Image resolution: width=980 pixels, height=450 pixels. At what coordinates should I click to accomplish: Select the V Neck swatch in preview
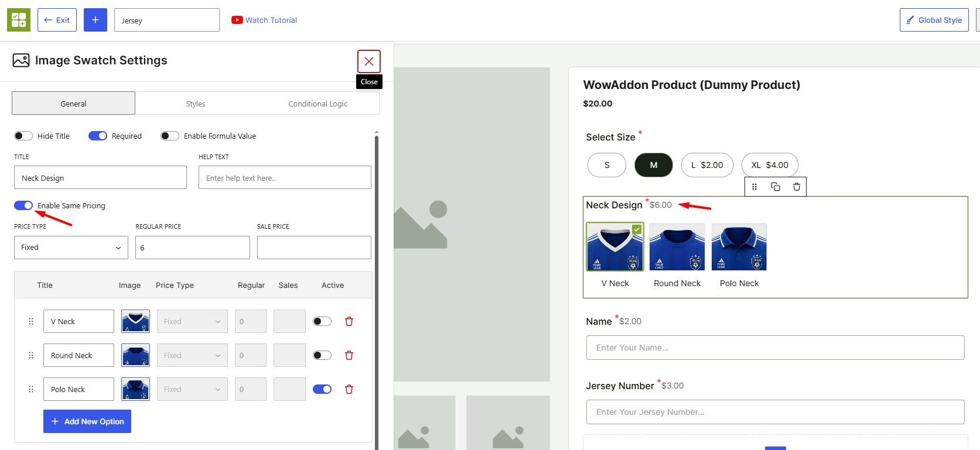[x=615, y=247]
